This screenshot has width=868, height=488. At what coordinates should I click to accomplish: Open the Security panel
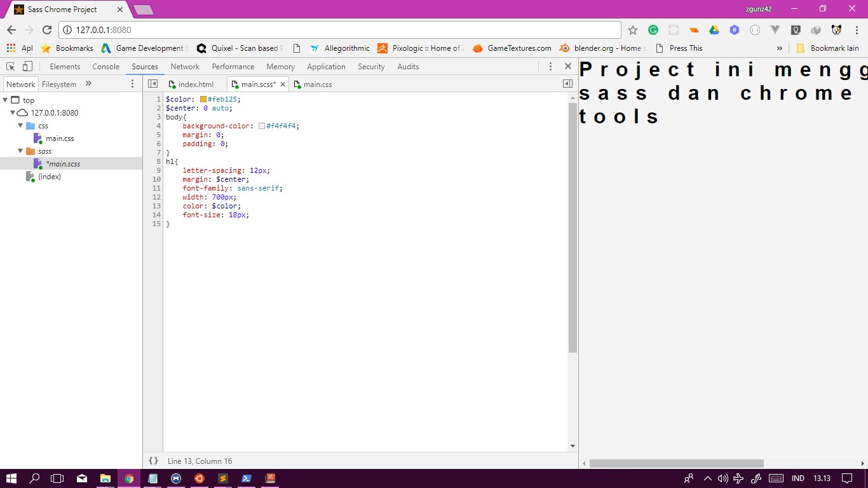pos(371,66)
